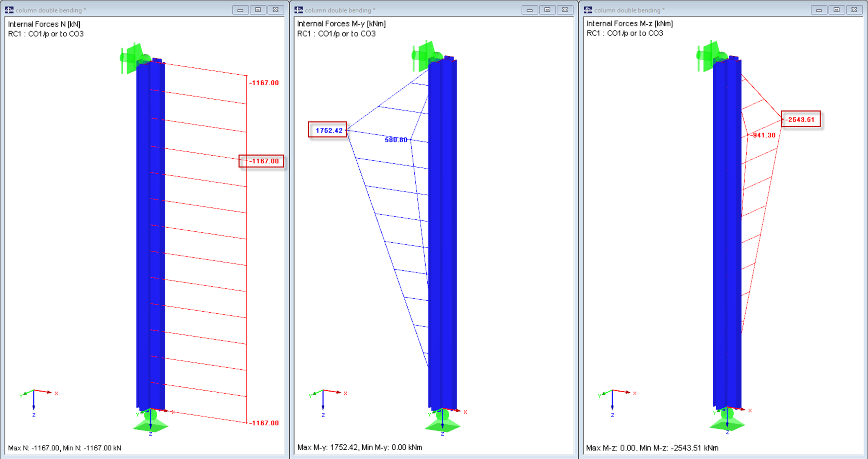Viewport: 868px width, 459px height.
Task: Maximize the Internal Forces M-y window
Action: 547,10
